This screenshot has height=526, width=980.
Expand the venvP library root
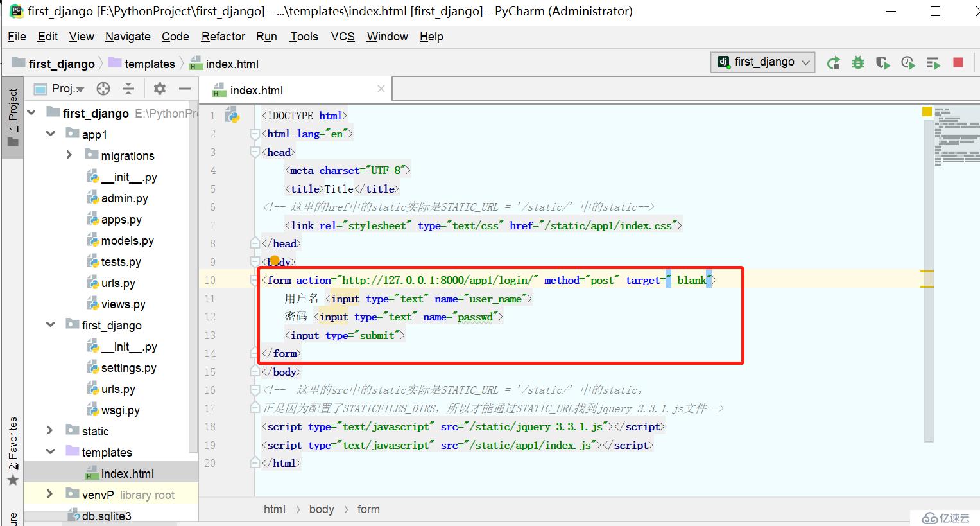[51, 495]
